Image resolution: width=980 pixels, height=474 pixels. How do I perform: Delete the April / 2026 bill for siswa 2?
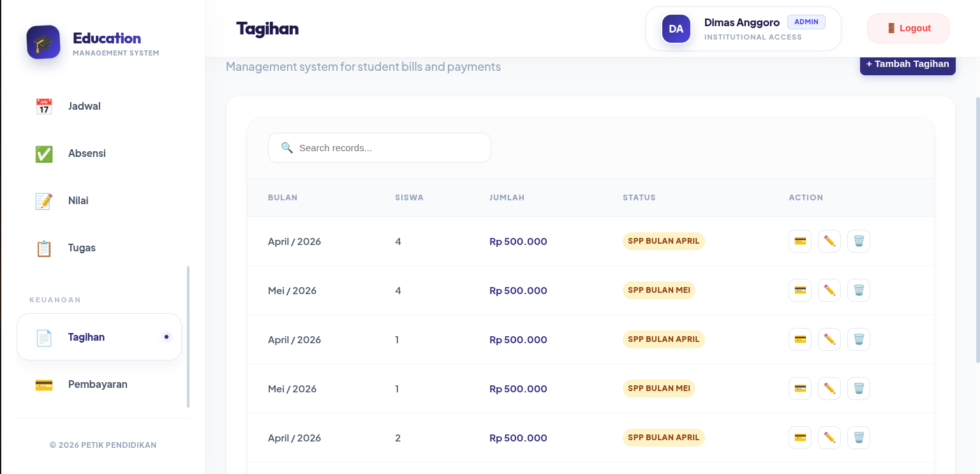coord(859,438)
